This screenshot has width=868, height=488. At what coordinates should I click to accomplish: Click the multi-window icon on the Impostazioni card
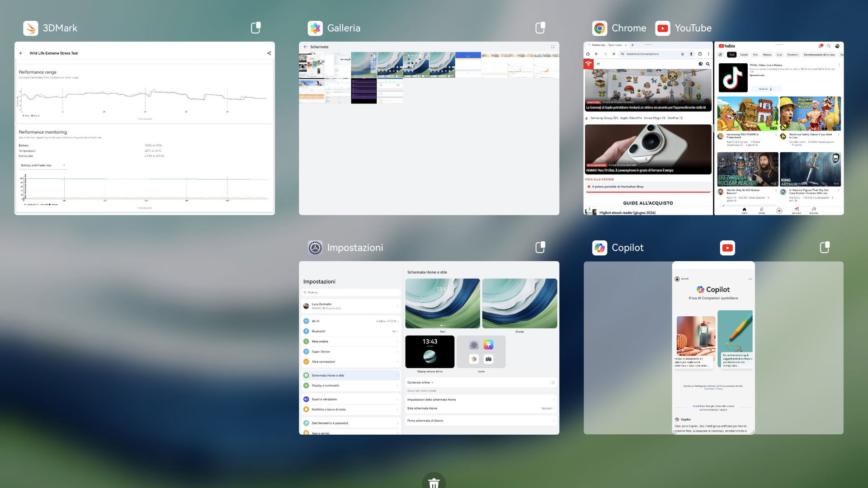tap(540, 247)
